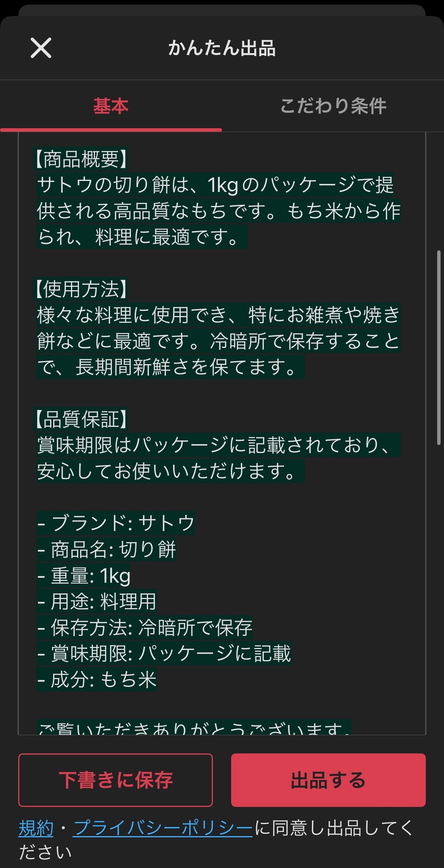This screenshot has height=868, width=444.
Task: Open the 規約 terms link
Action: click(x=36, y=828)
